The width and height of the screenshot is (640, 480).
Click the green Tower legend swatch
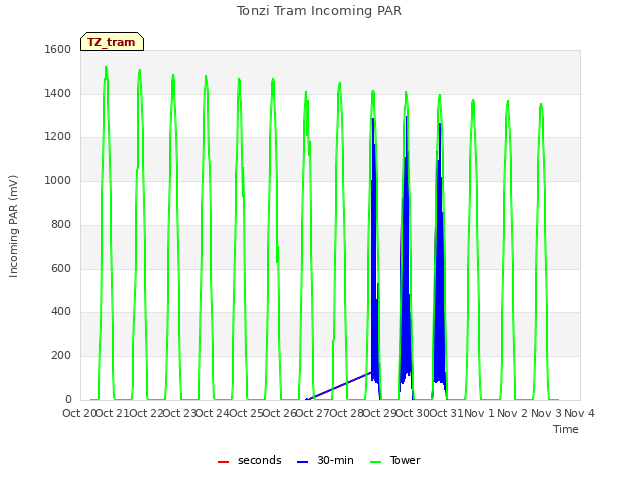(375, 462)
